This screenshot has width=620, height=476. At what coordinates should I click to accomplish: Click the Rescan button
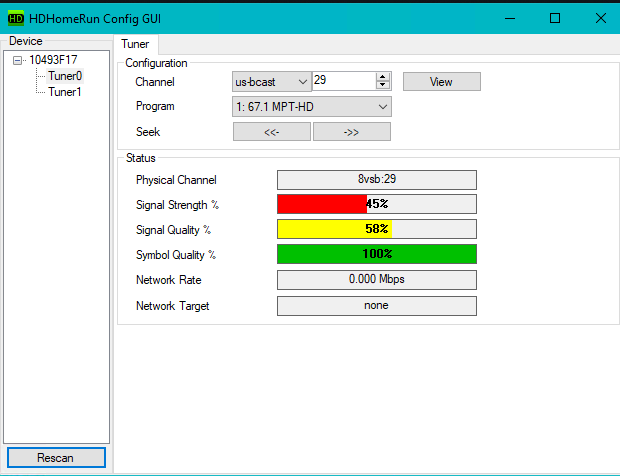tap(56, 458)
